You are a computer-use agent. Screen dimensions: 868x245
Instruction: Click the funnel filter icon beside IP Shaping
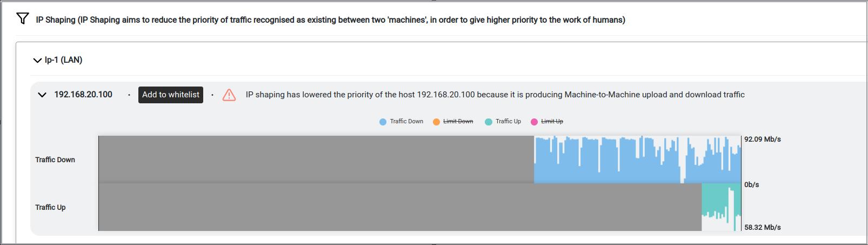point(22,19)
